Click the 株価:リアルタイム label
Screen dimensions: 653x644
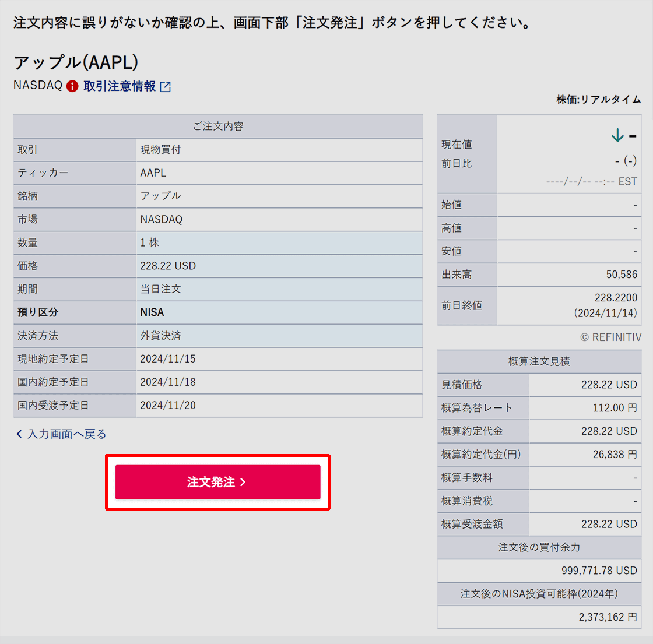click(598, 100)
